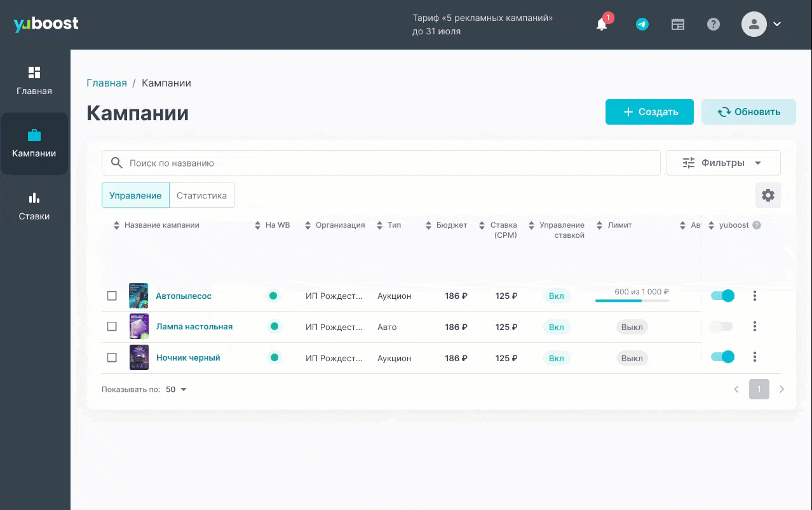Viewport: 812px width, 510px height.
Task: Click the user avatar icon
Action: pos(754,24)
